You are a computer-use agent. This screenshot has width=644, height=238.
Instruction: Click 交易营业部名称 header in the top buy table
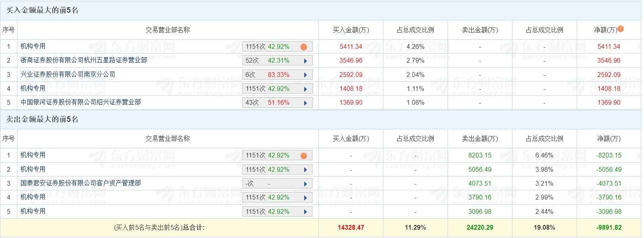click(x=168, y=30)
